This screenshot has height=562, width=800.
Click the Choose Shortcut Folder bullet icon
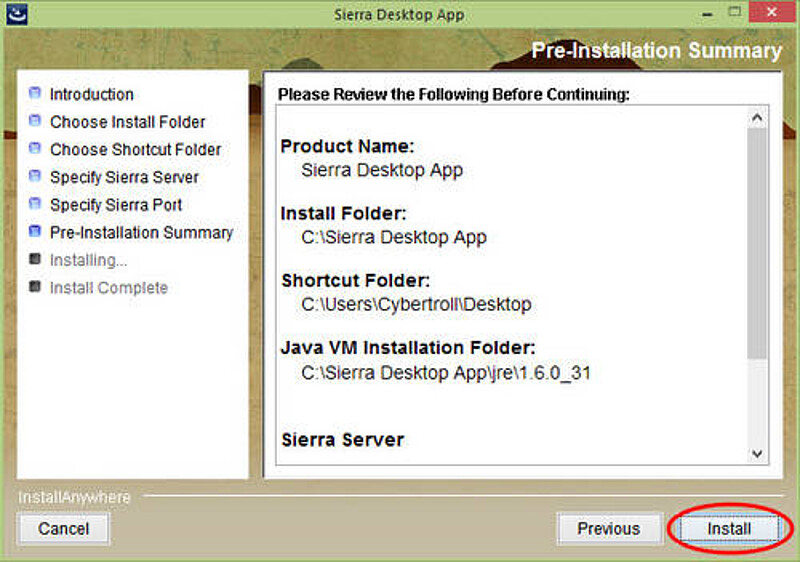point(35,148)
